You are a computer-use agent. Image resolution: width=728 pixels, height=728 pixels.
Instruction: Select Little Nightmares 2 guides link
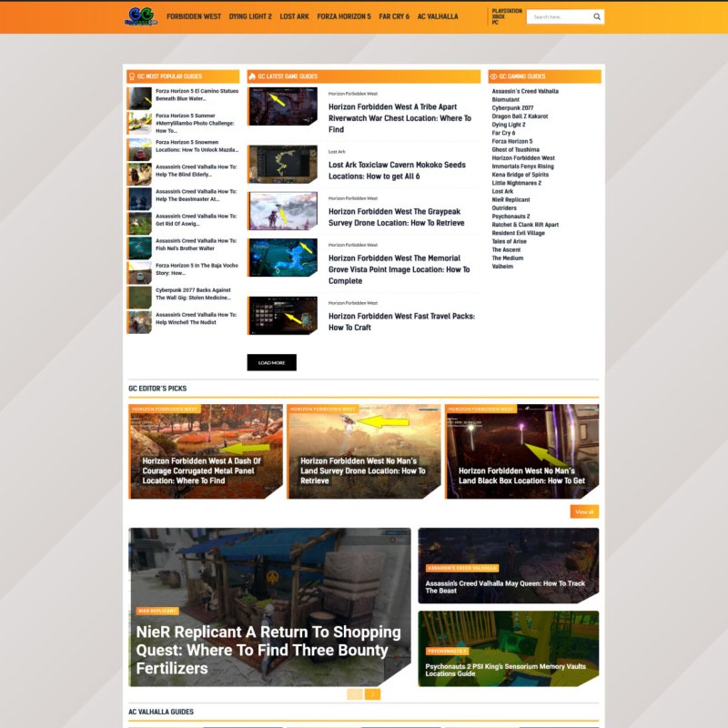coord(517,183)
